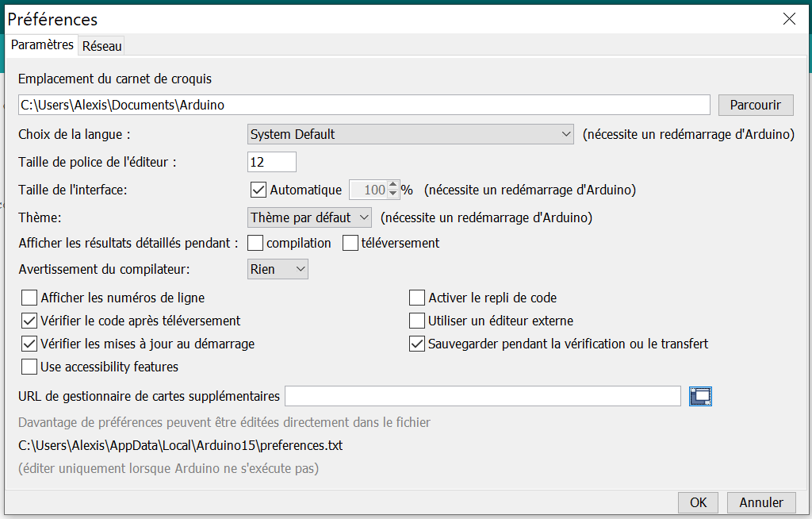Open the preferences.txt file path link
812x519 pixels.
180,445
